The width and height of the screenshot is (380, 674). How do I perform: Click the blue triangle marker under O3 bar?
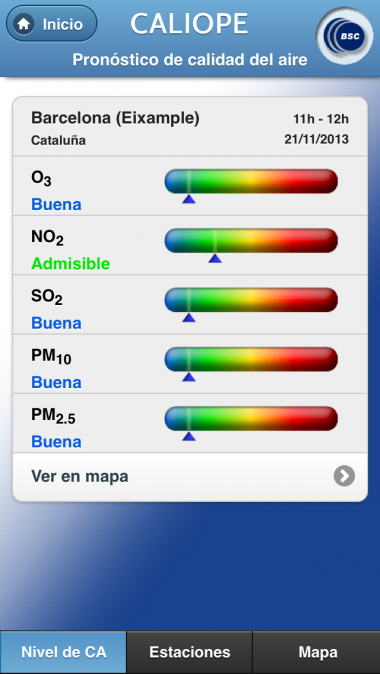click(x=189, y=199)
